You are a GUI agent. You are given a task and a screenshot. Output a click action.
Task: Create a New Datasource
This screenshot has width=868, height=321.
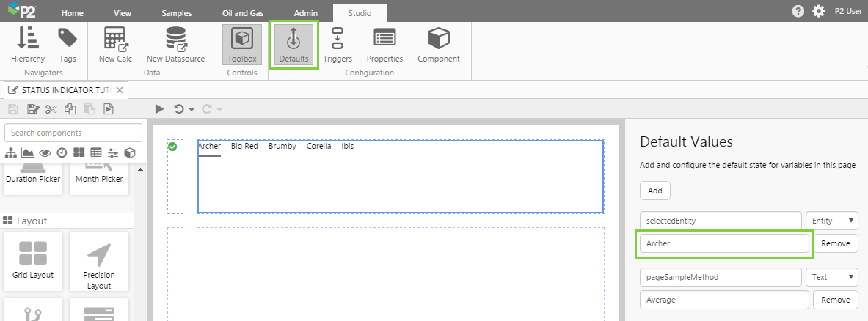(175, 45)
